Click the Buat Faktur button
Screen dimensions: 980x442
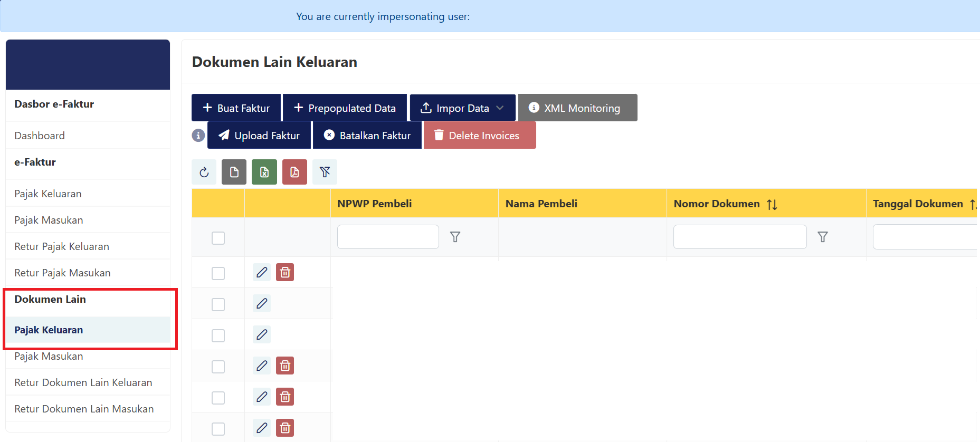point(236,108)
